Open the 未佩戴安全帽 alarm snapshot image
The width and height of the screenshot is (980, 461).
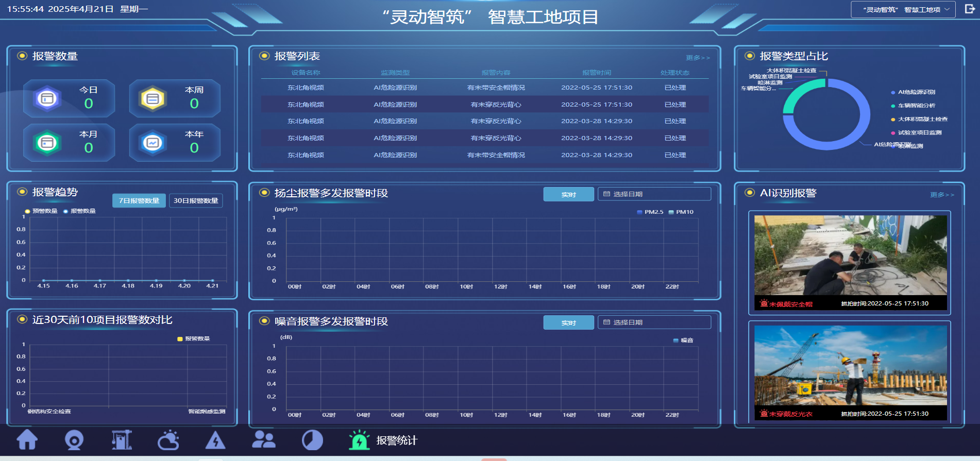(850, 255)
